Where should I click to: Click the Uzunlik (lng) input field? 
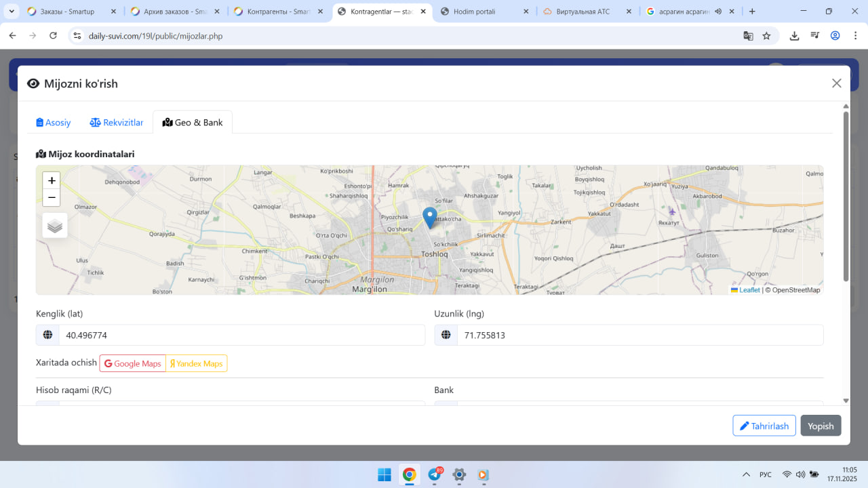pyautogui.click(x=639, y=335)
